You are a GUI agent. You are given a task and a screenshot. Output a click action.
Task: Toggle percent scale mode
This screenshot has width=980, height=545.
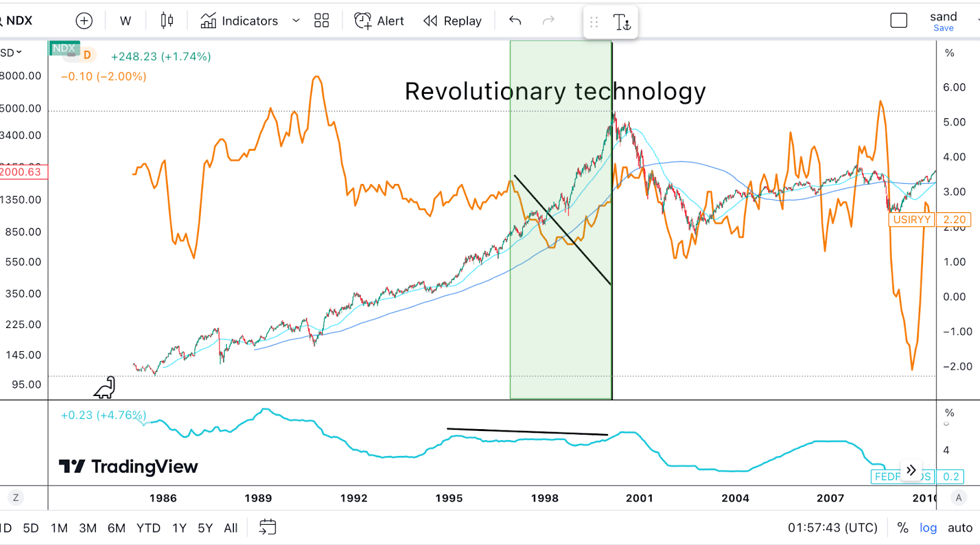(902, 527)
